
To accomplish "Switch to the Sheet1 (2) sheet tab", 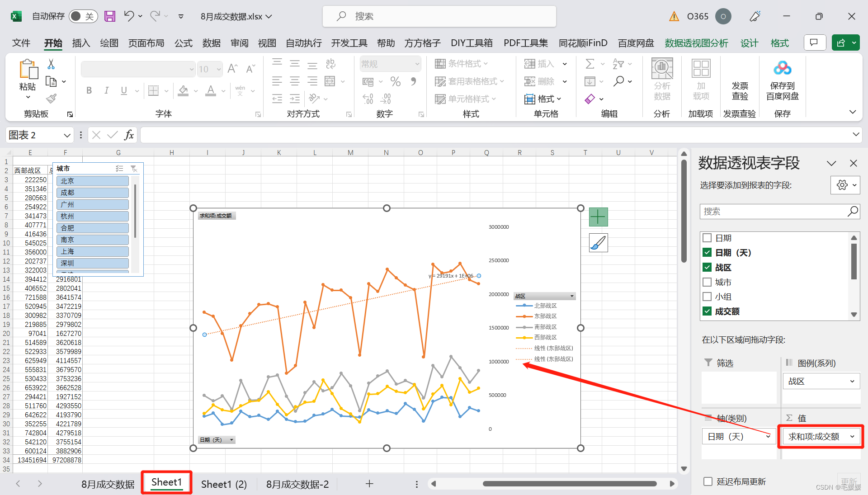I will coord(224,484).
